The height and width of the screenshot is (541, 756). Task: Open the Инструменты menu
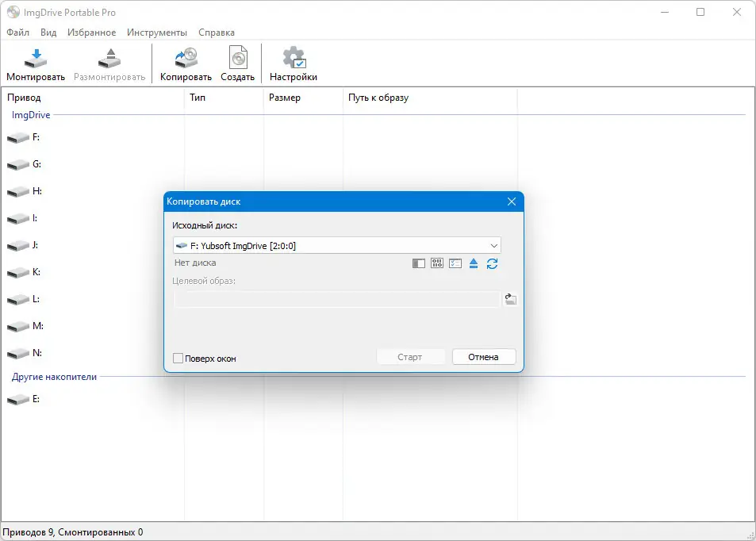(157, 33)
